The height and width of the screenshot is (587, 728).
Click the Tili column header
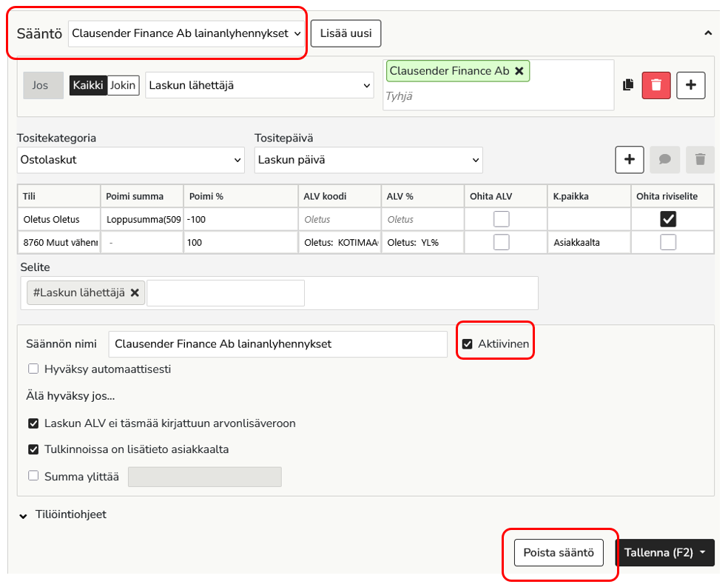tap(59, 196)
